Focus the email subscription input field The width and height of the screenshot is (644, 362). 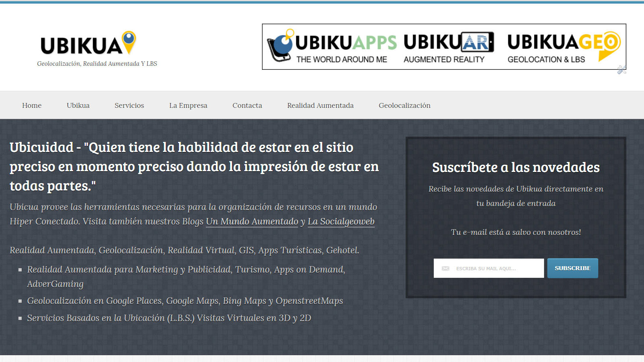pyautogui.click(x=489, y=268)
